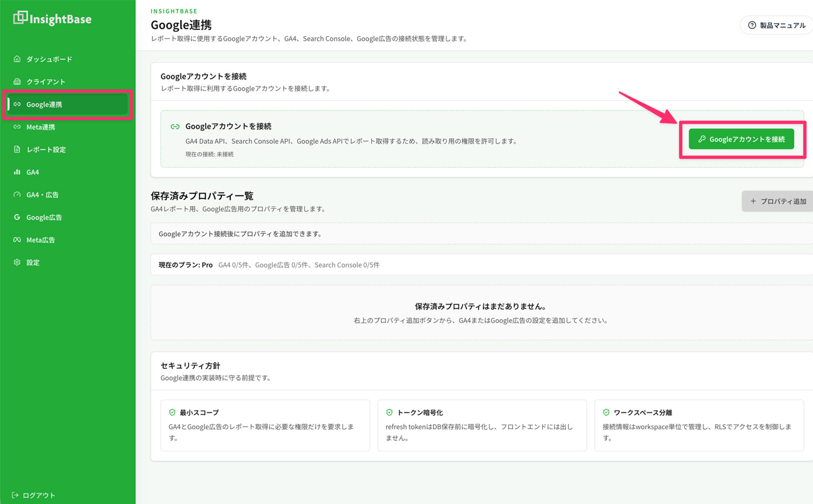The image size is (813, 504).
Task: Click the refresh token description text
Action: coord(479,432)
